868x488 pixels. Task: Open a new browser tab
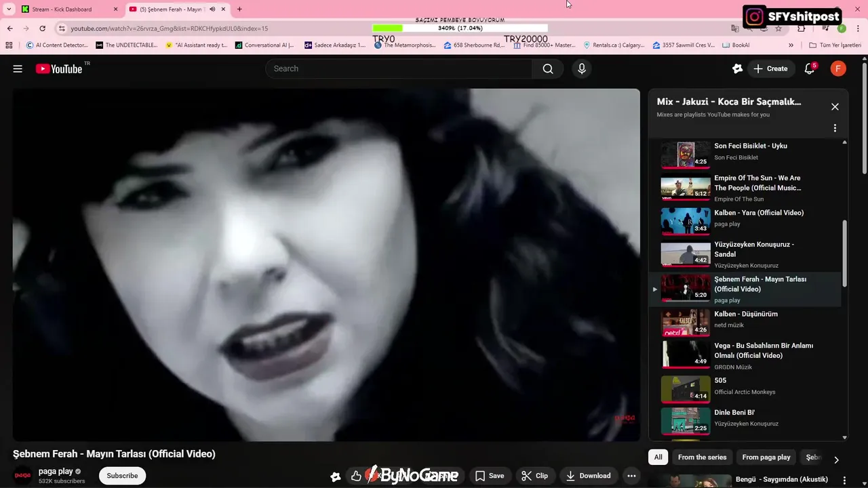pos(239,9)
